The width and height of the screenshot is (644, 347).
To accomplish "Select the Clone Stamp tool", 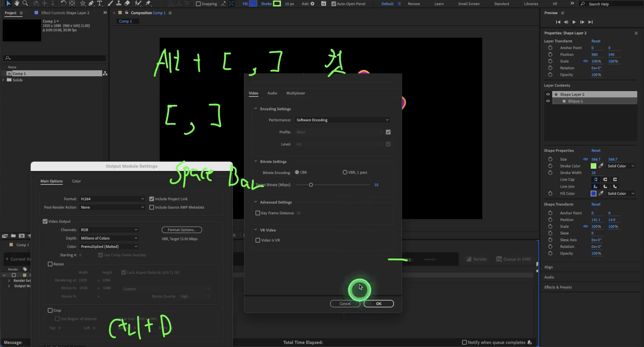I will (119, 3).
